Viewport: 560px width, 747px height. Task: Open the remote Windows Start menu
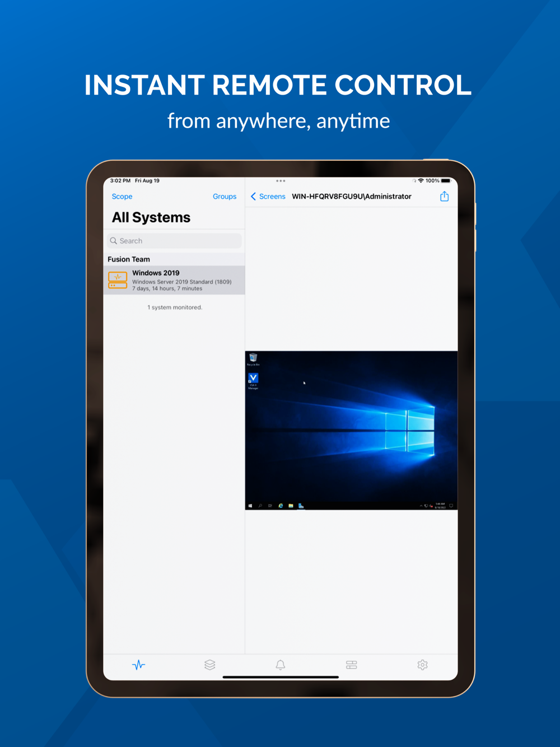pos(250,506)
